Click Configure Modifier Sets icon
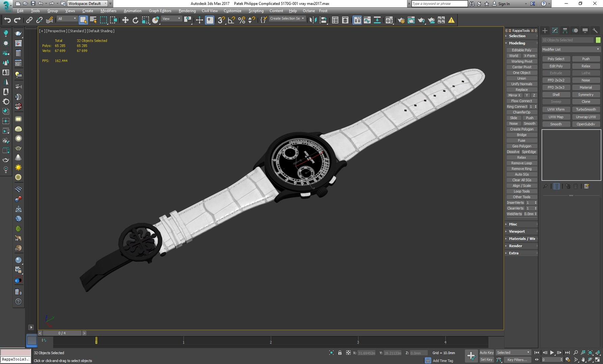This screenshot has height=364, width=603. click(x=586, y=186)
